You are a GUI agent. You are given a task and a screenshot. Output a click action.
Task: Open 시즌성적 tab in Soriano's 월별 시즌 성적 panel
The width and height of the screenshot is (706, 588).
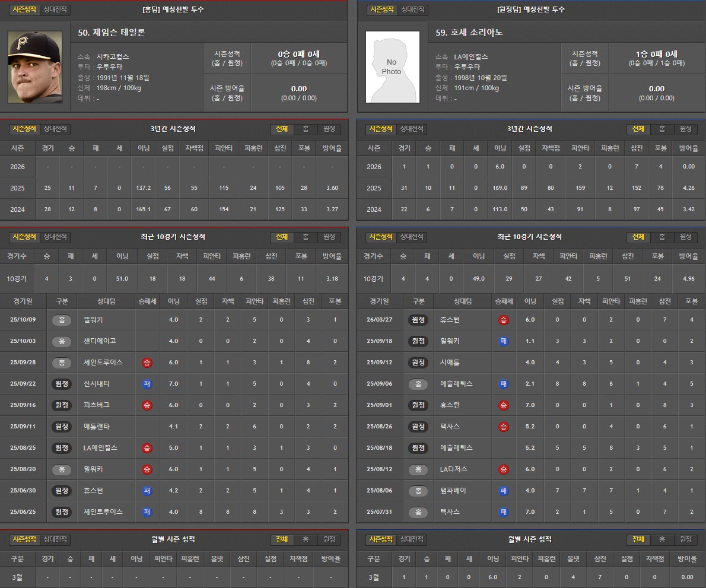pyautogui.click(x=382, y=539)
